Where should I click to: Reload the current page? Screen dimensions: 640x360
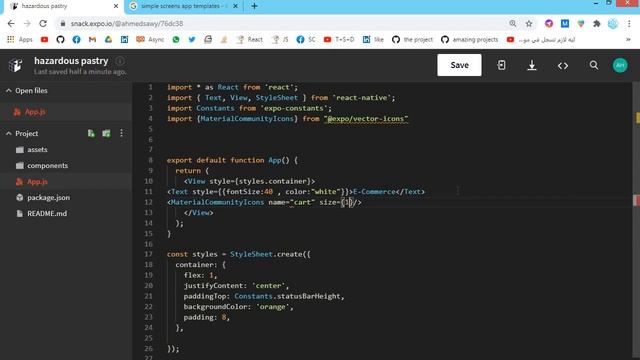43,24
